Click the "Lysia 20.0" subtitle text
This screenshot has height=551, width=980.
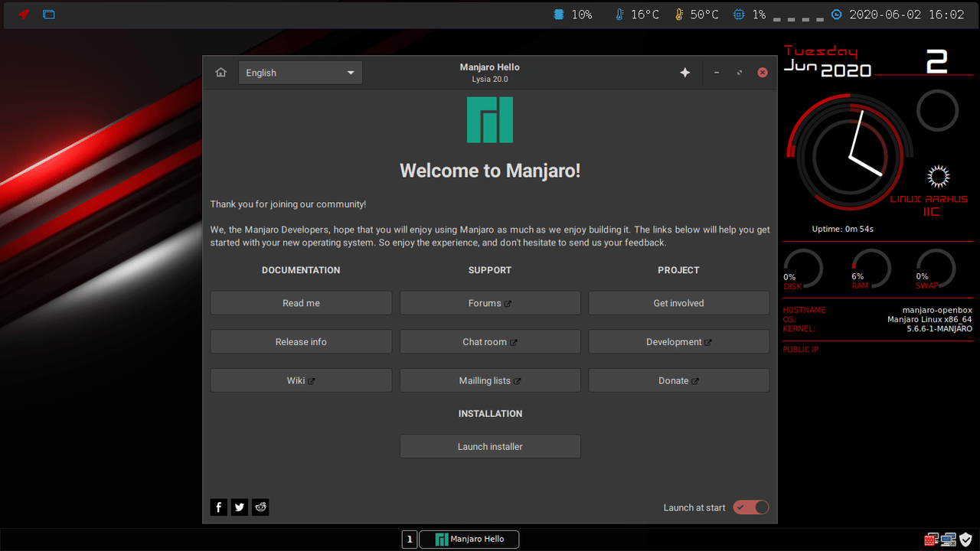[490, 80]
